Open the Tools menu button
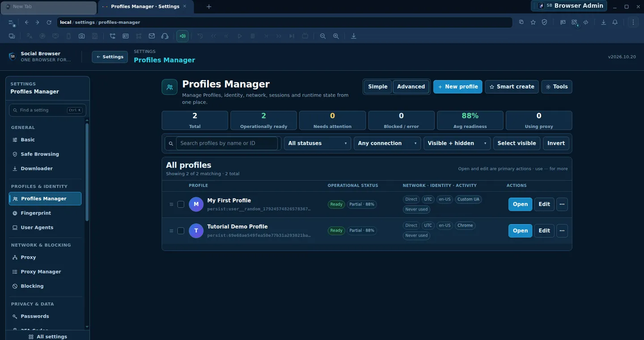Screen dimensions: 644x340 [557, 87]
